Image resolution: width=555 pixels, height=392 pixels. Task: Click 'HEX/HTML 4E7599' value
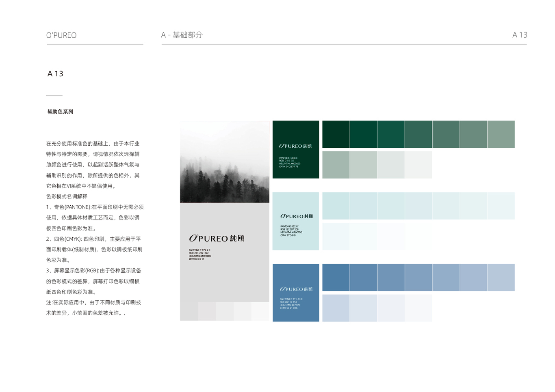pyautogui.click(x=290, y=305)
